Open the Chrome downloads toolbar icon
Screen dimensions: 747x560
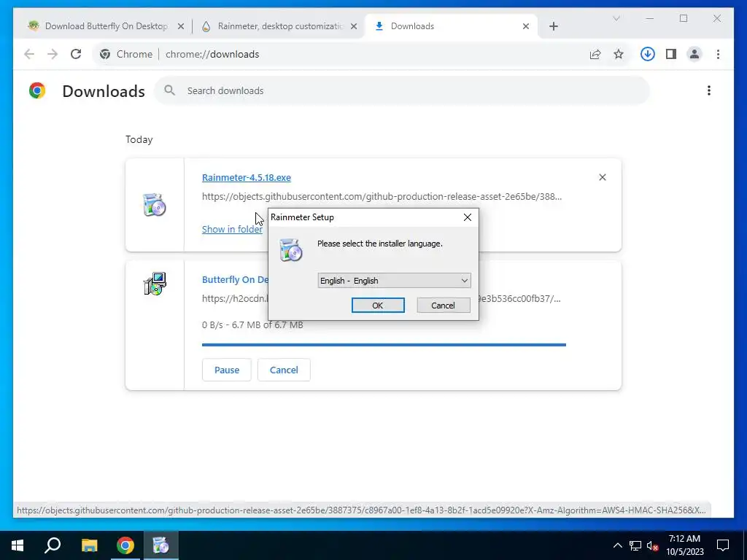(x=648, y=54)
